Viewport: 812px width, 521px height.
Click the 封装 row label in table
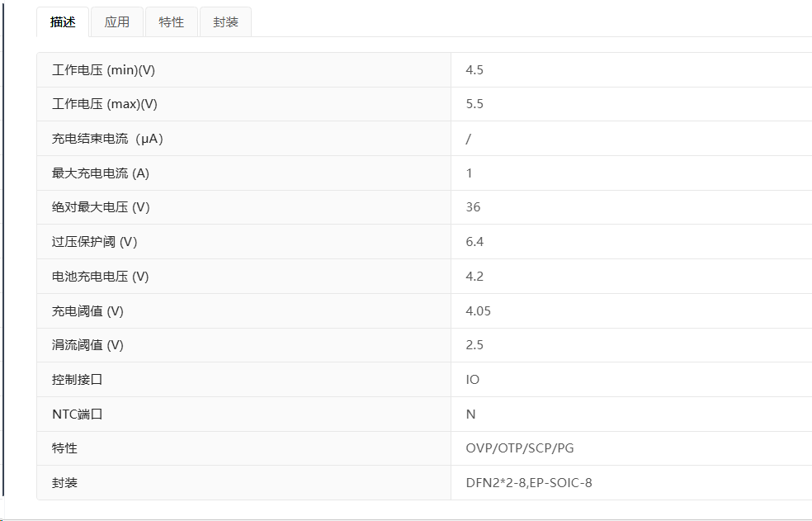pyautogui.click(x=64, y=483)
